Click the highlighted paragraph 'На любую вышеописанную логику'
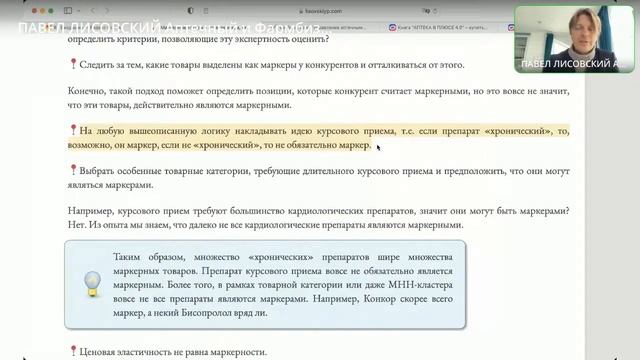The image size is (640, 360). click(x=318, y=138)
